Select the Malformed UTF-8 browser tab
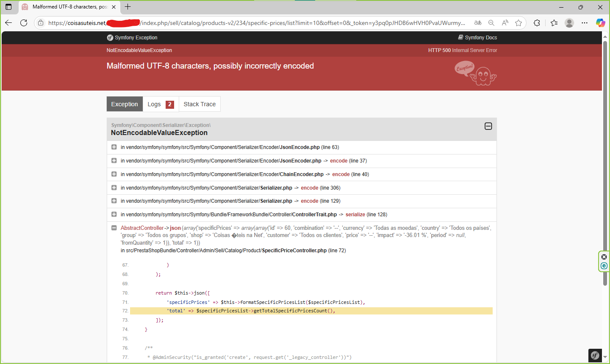 click(69, 7)
